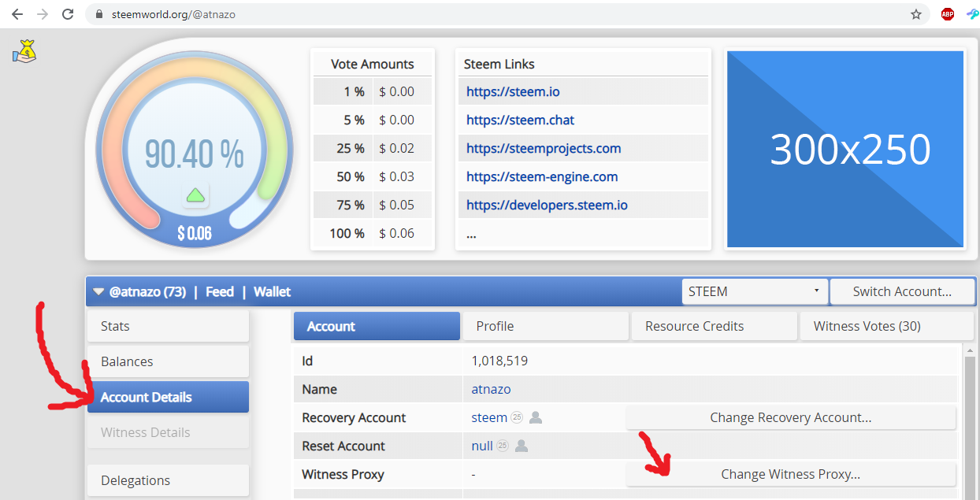Bookmark this page with the star icon
The height and width of the screenshot is (500, 980).
pyautogui.click(x=916, y=14)
